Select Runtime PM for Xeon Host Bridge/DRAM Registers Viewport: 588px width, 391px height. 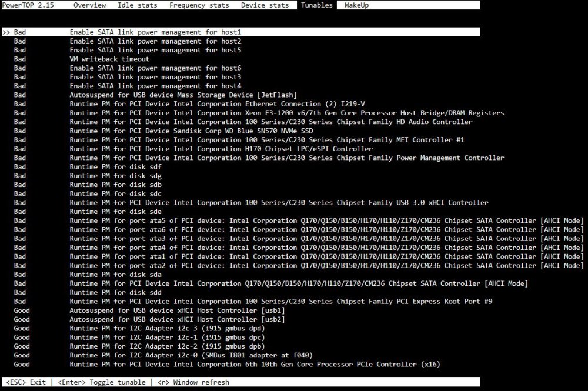click(x=259, y=113)
